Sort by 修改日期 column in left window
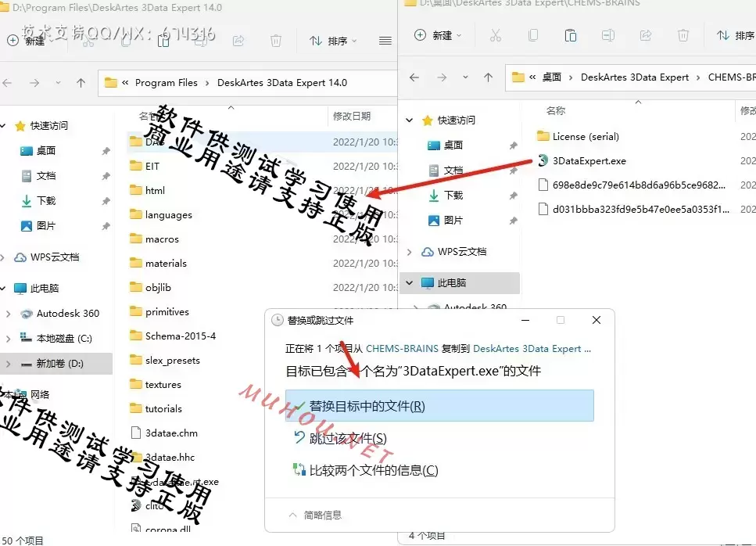 (352, 116)
